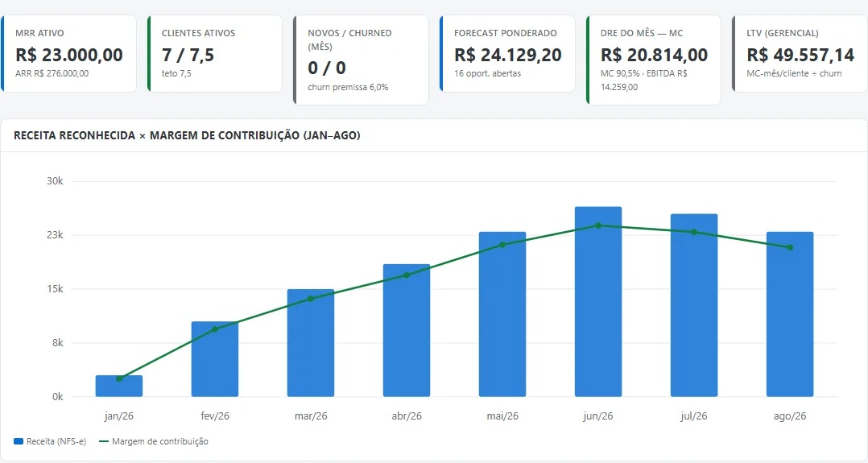Click the blue Receita legend swatch
The height and width of the screenshot is (463, 868).
click(19, 441)
